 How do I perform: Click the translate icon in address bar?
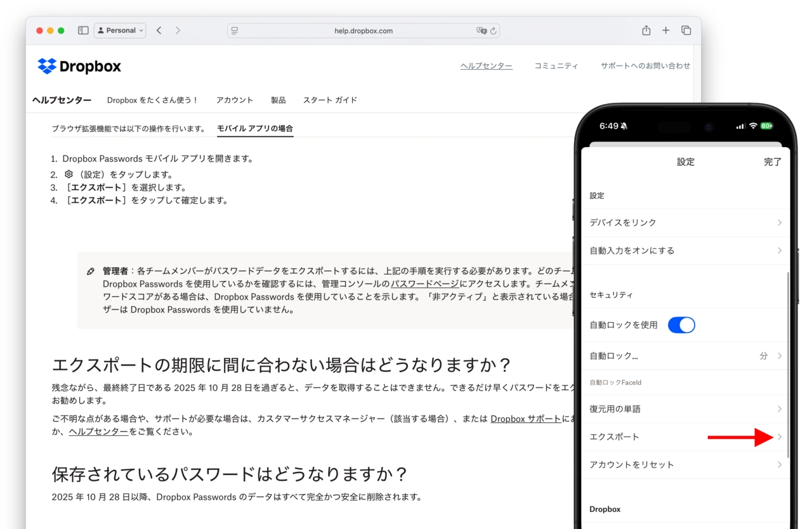coord(481,30)
